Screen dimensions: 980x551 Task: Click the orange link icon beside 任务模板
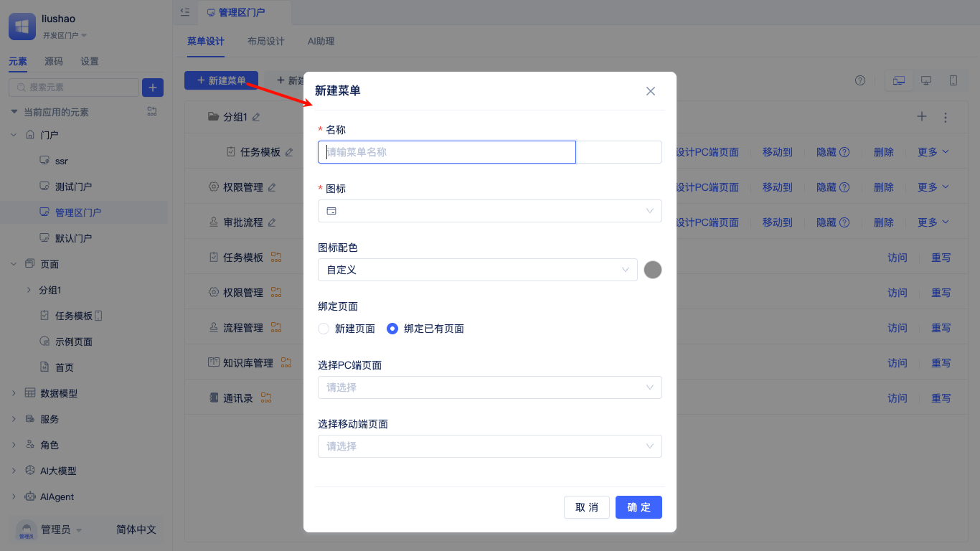coord(275,258)
